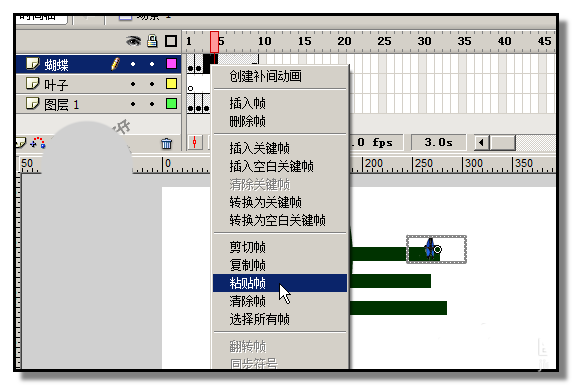Toggle lock dot of 叶子 layer
The height and width of the screenshot is (385, 572).
point(152,84)
